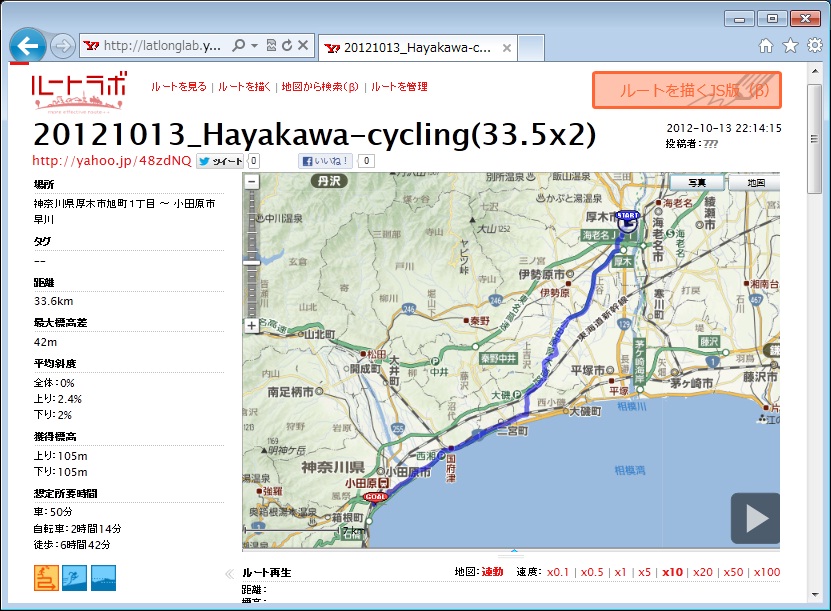
Task: Minimize the browser window
Action: (x=739, y=19)
